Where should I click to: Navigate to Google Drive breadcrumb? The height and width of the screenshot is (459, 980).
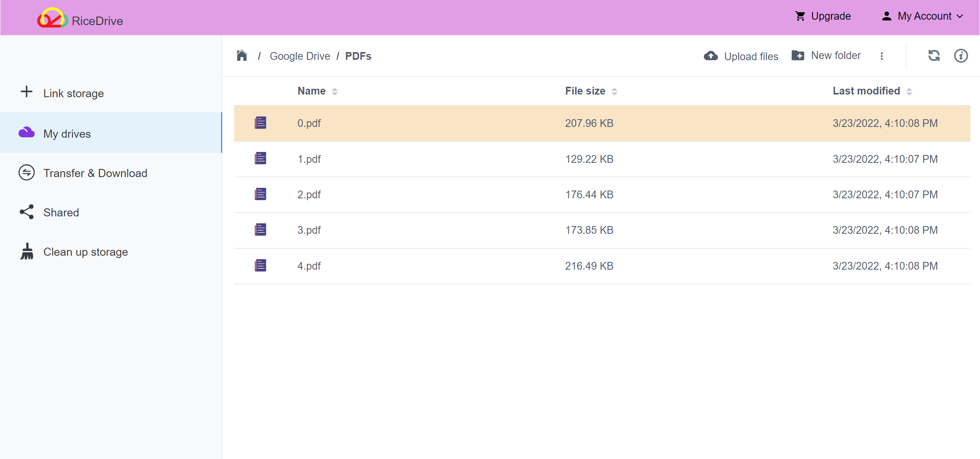[300, 56]
